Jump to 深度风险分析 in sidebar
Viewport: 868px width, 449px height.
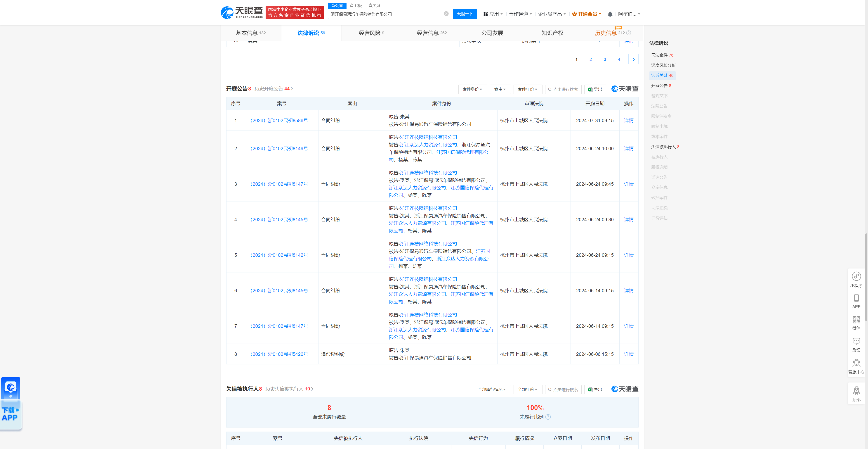pyautogui.click(x=663, y=65)
